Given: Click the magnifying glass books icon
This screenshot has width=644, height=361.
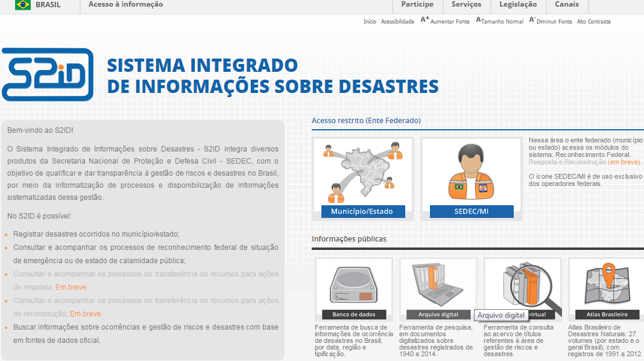Looking at the screenshot, I should [x=523, y=284].
